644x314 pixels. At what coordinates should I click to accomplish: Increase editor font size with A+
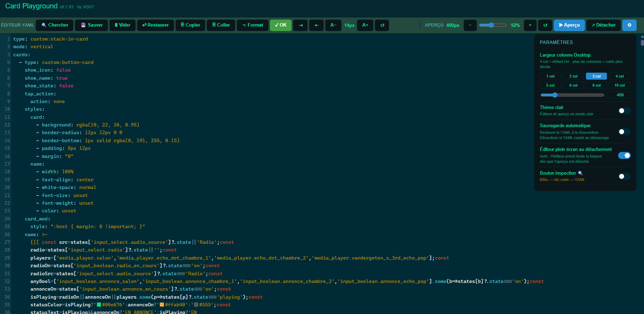point(365,25)
